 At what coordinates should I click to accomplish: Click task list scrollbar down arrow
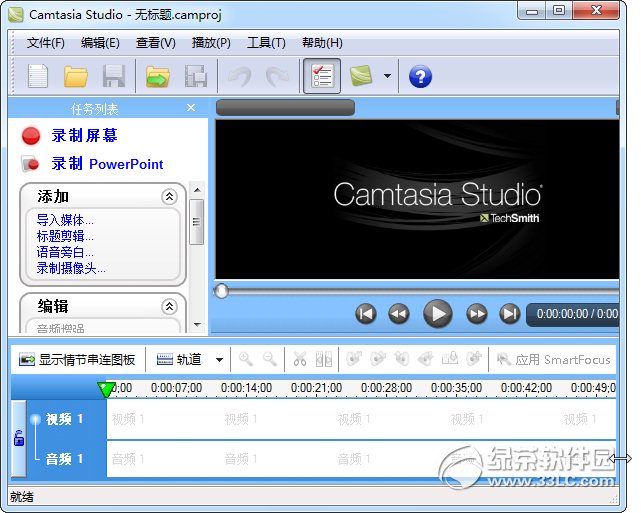tap(197, 325)
